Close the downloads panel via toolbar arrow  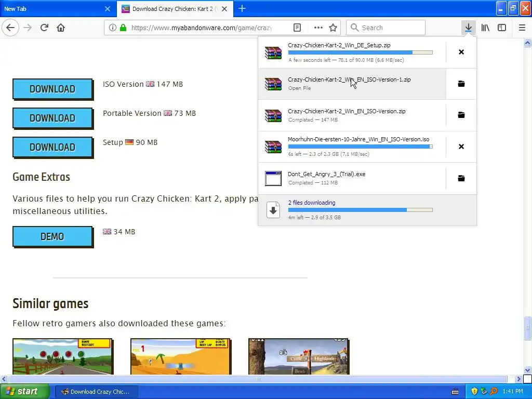(x=468, y=28)
